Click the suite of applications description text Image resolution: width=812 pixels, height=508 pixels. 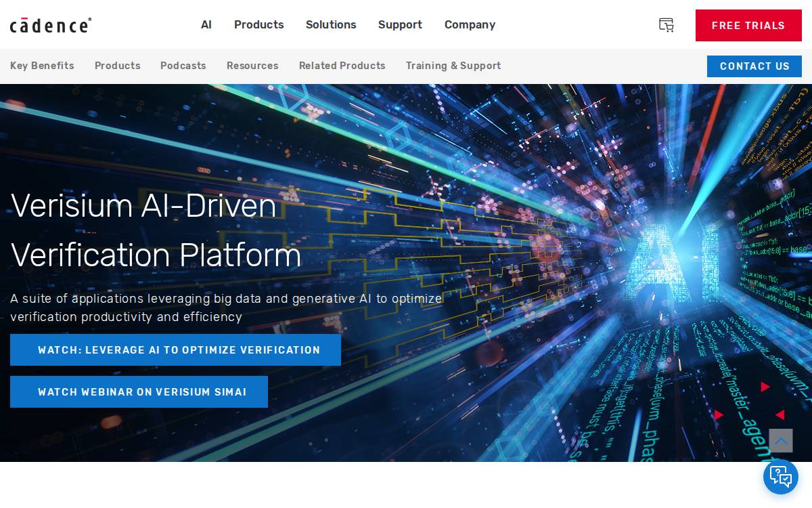[x=226, y=308]
